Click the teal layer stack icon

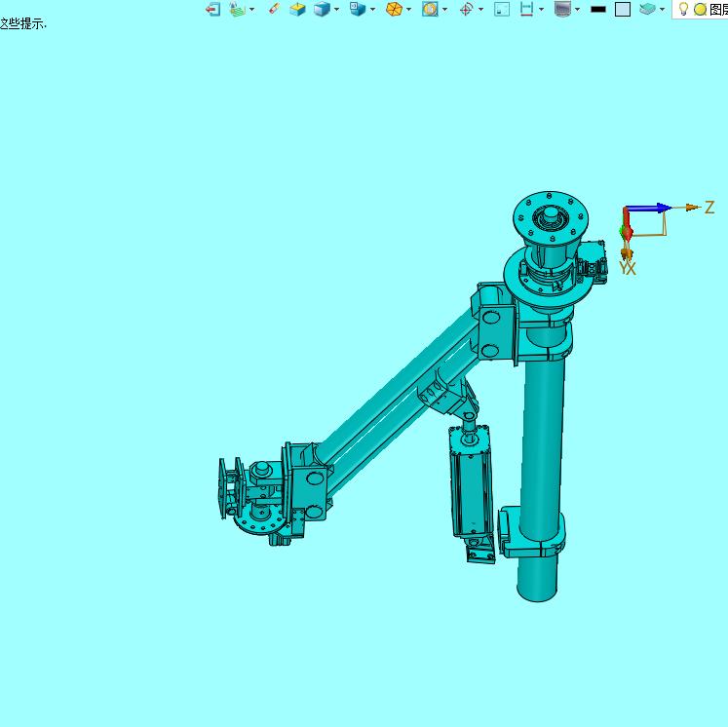point(648,9)
